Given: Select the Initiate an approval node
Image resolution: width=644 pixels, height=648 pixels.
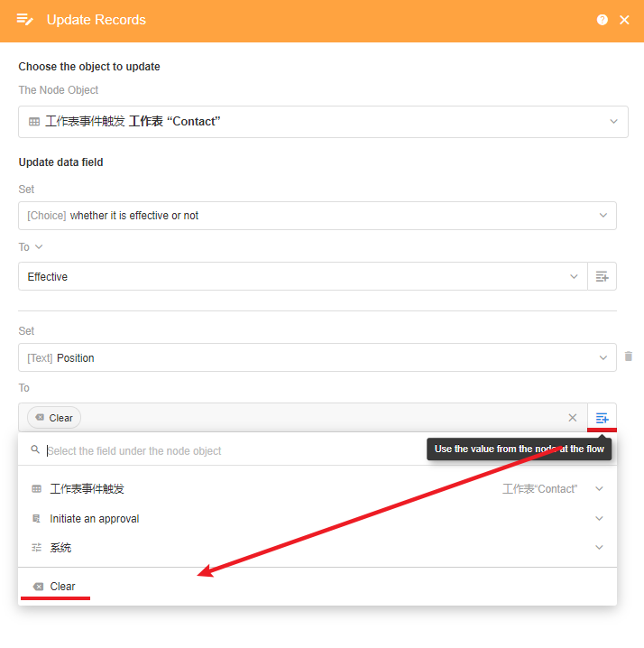Looking at the screenshot, I should point(95,519).
